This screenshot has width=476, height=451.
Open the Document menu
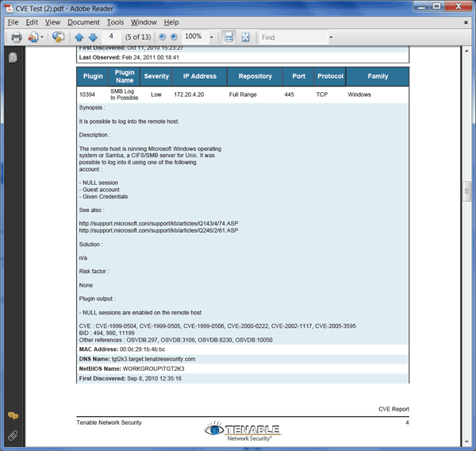pos(83,22)
